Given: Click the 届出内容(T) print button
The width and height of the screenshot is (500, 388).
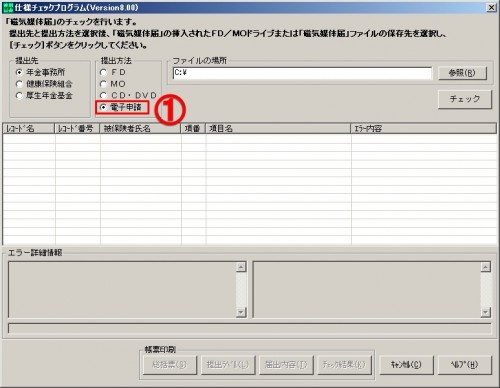Looking at the screenshot, I should click(286, 365).
